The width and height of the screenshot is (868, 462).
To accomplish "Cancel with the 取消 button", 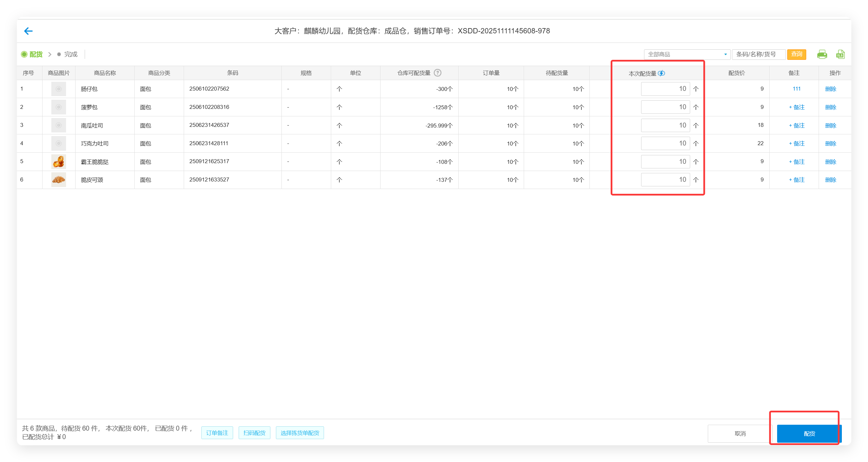I will (740, 433).
